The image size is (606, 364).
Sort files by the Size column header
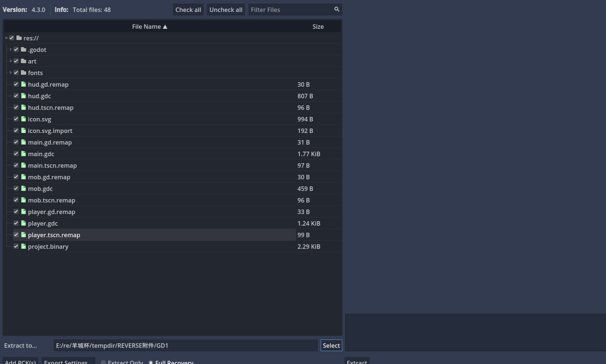coord(318,27)
